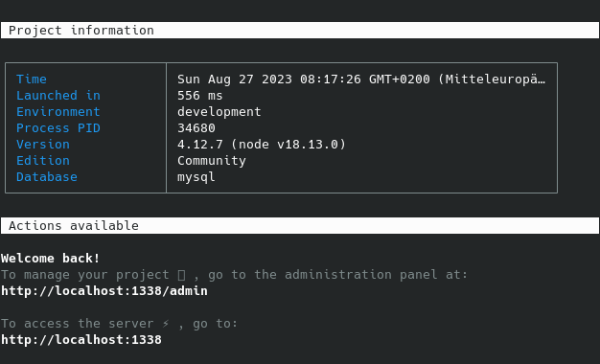Viewport: 600px width, 364px height.
Task: Click the 556 ms launch value
Action: point(199,96)
